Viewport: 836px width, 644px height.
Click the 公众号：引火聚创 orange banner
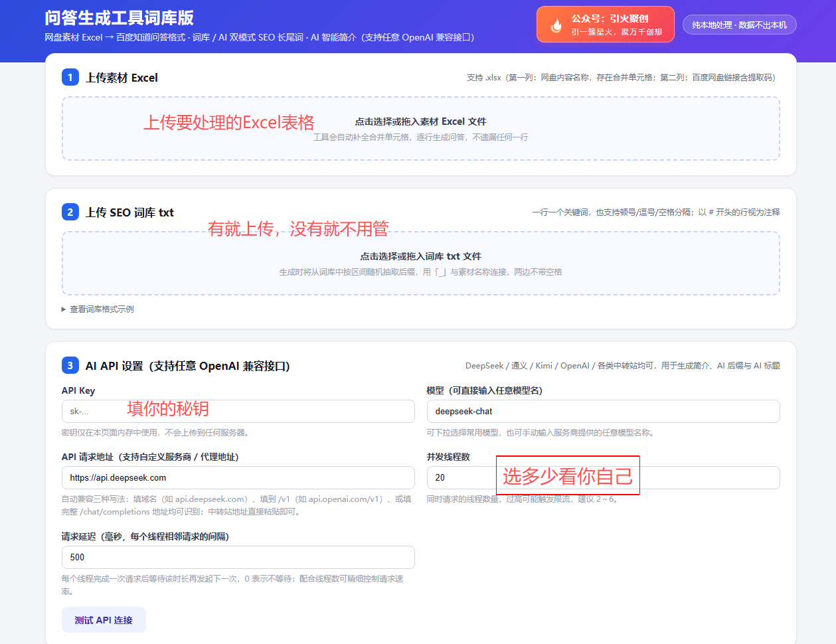606,25
